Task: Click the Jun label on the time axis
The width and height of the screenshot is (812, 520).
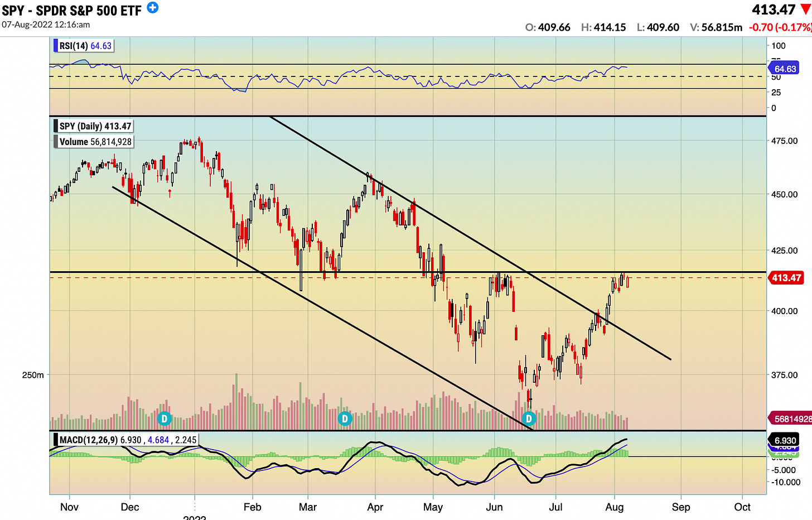Action: (x=495, y=507)
